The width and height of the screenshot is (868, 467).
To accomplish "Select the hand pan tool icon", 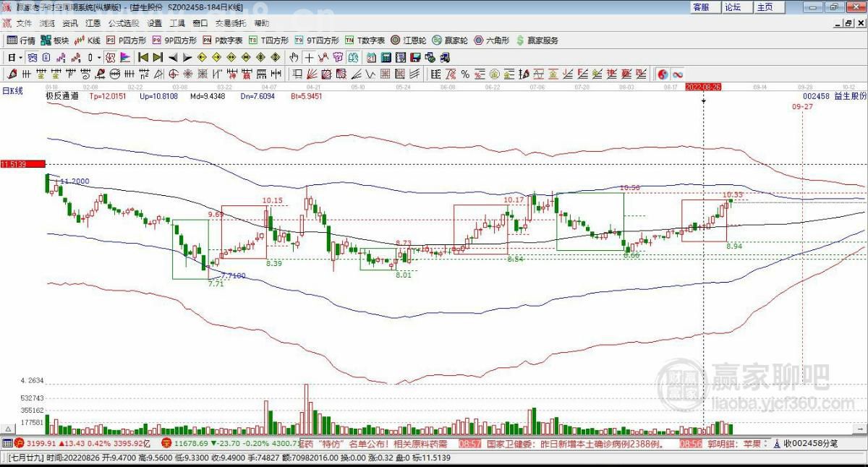I will pos(294,57).
